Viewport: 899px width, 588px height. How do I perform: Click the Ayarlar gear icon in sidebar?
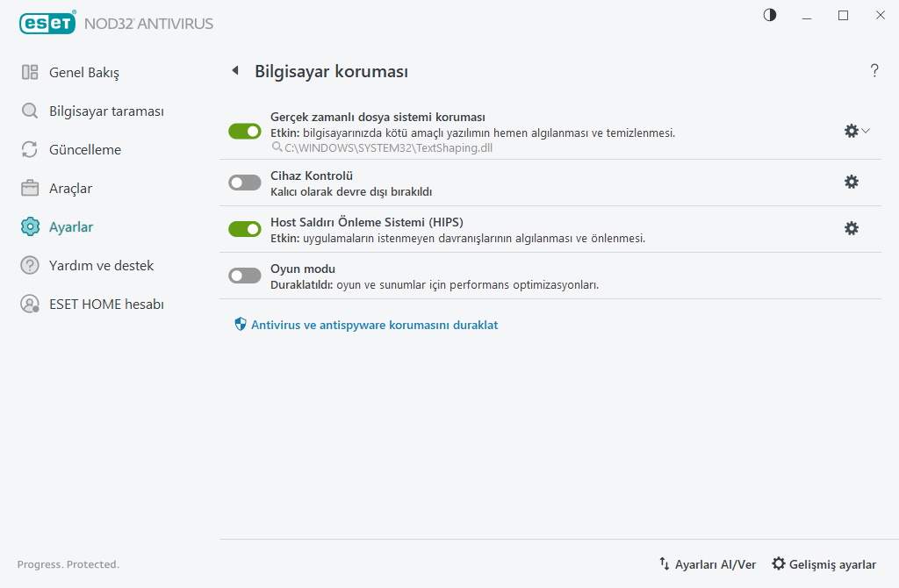tap(30, 227)
